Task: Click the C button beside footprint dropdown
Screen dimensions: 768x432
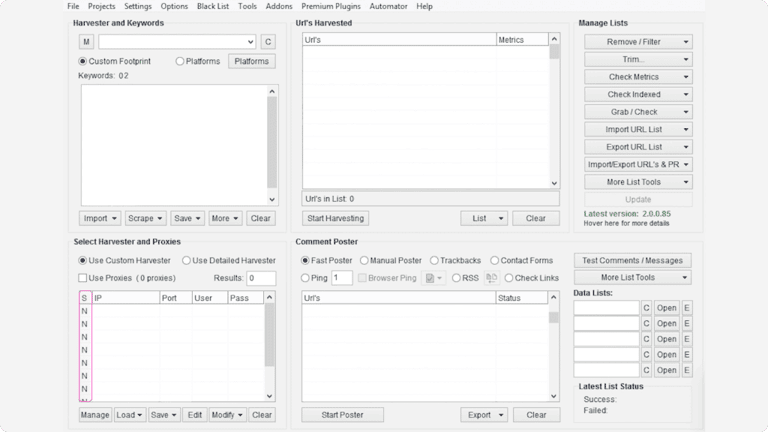Action: click(x=268, y=42)
